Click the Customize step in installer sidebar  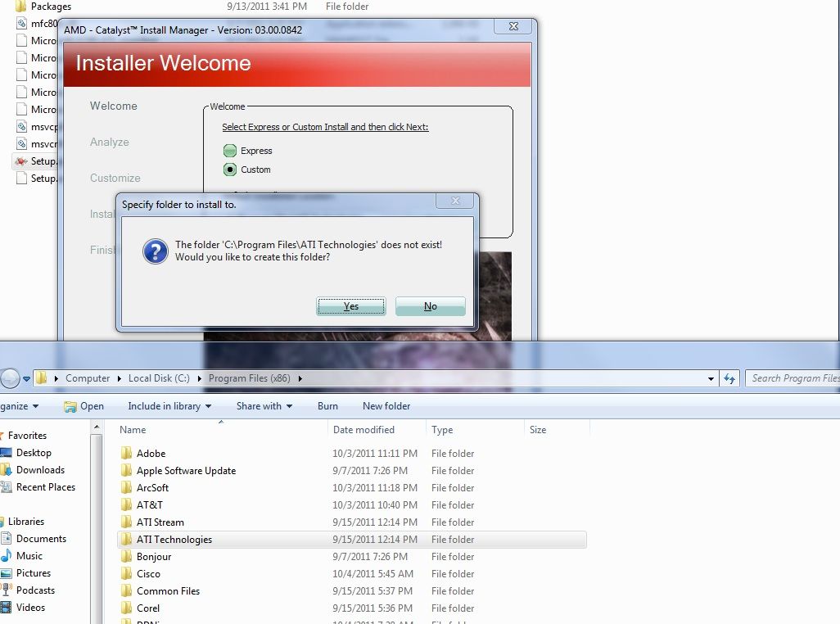pos(115,178)
